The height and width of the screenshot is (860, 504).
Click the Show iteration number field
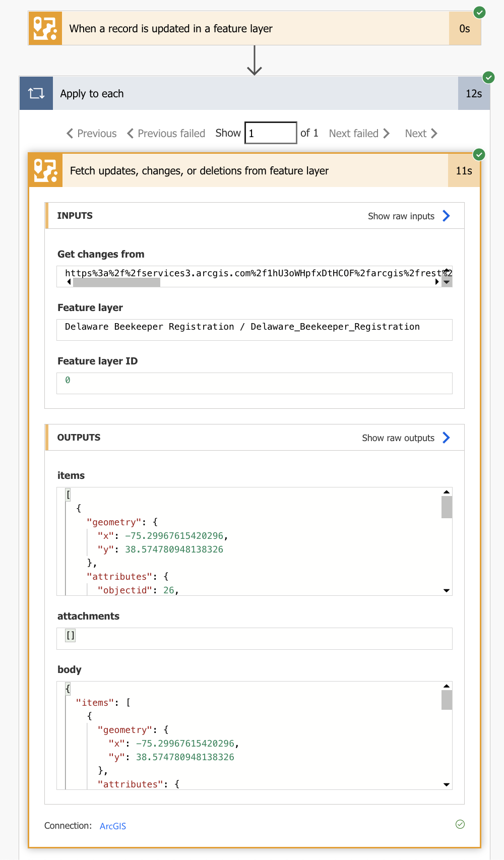[271, 133]
